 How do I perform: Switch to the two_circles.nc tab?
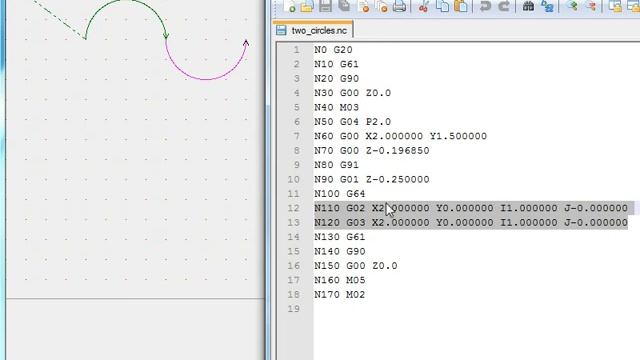[x=313, y=31]
